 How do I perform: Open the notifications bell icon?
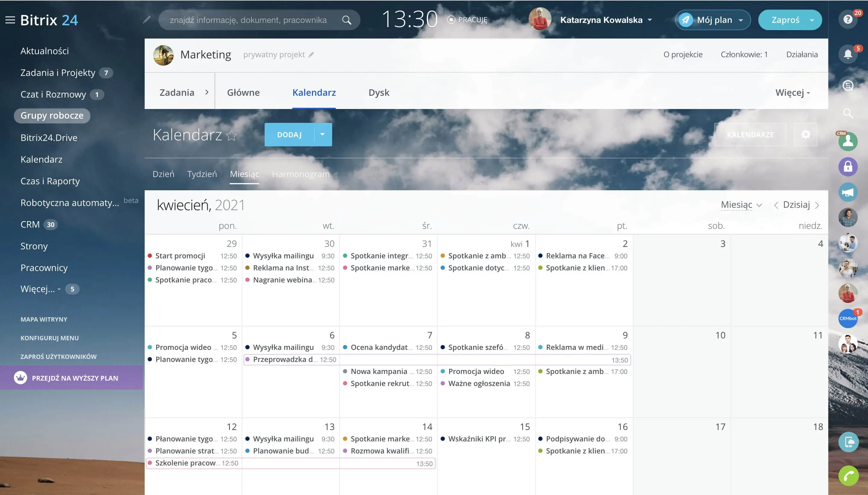pos(848,54)
